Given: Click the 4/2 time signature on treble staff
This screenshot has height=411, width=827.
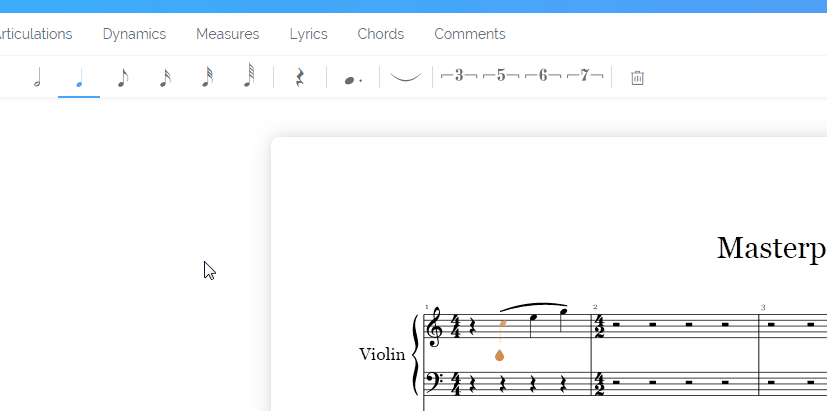Looking at the screenshot, I should 600,326.
